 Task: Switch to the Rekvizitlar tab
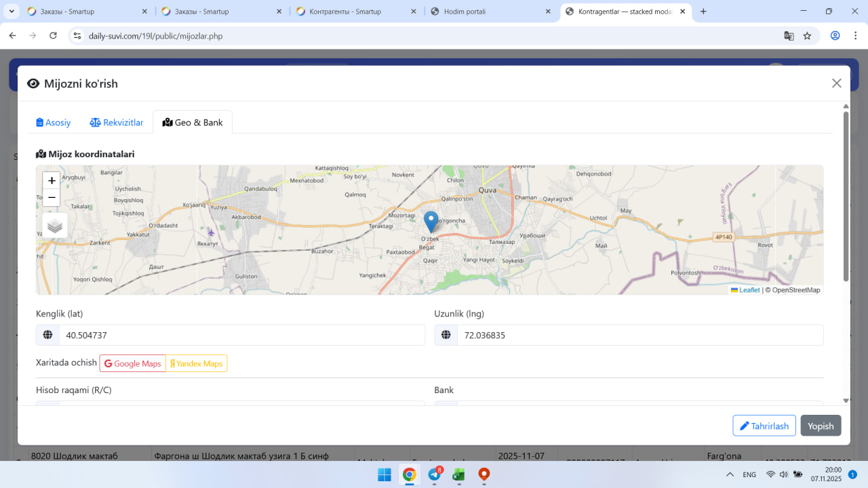[117, 123]
